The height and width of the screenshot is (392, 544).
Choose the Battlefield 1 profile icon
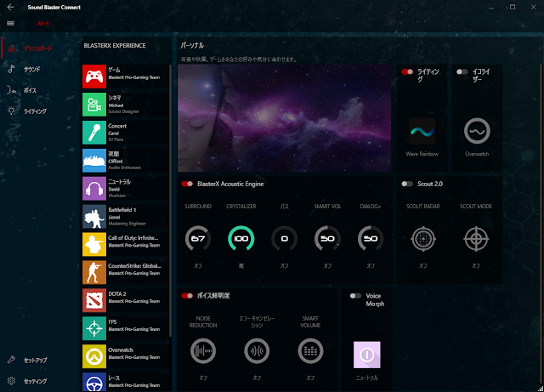tap(94, 217)
